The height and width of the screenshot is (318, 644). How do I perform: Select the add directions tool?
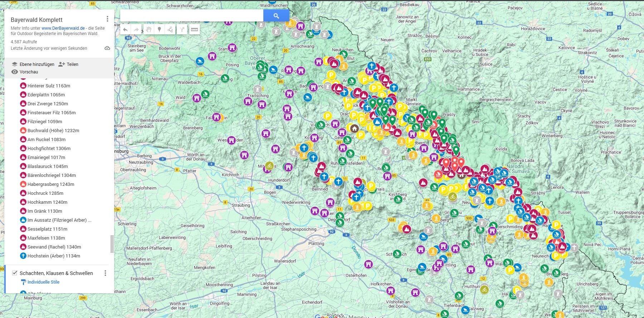(182, 29)
